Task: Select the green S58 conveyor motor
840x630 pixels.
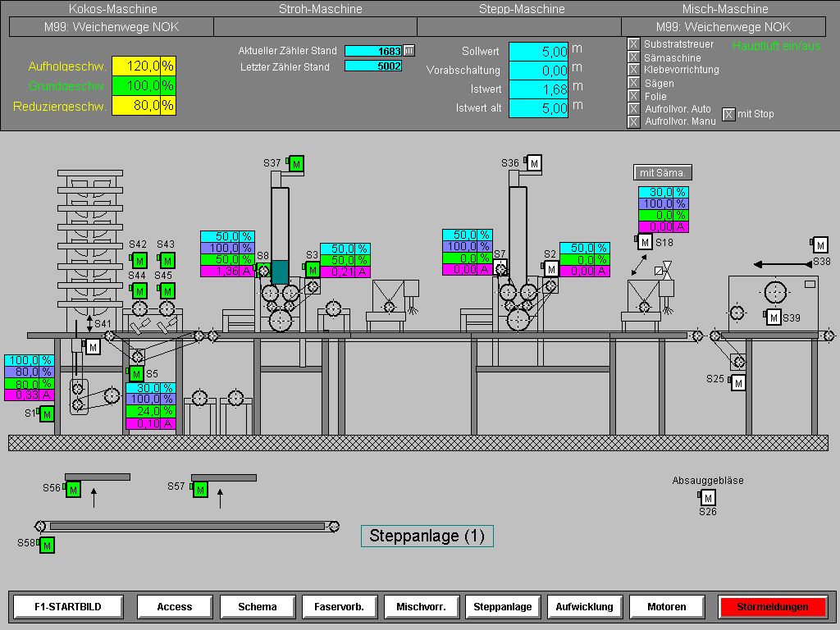Action: 47,545
